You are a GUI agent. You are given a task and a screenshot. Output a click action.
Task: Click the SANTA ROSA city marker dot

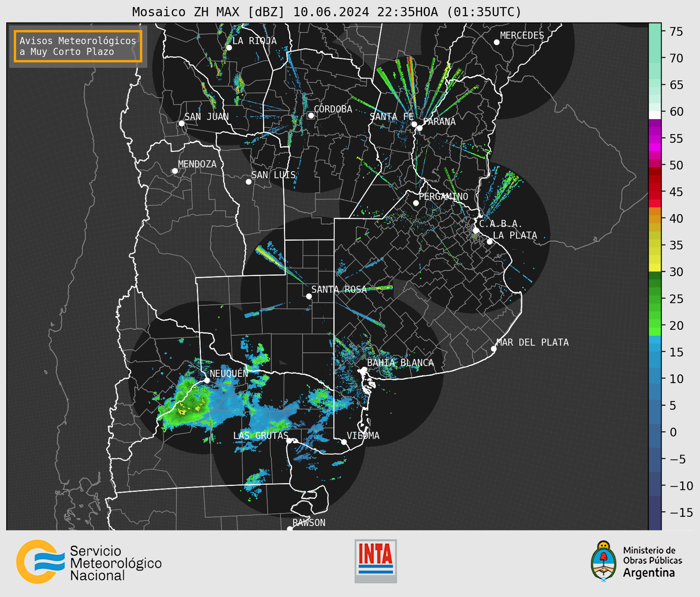click(x=309, y=296)
